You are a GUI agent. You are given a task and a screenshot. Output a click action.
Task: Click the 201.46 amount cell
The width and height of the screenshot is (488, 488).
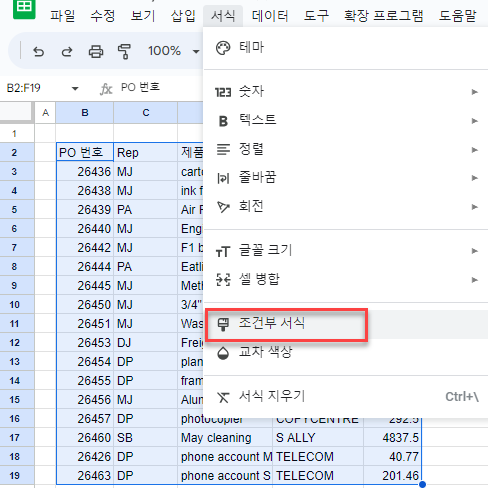[393, 475]
